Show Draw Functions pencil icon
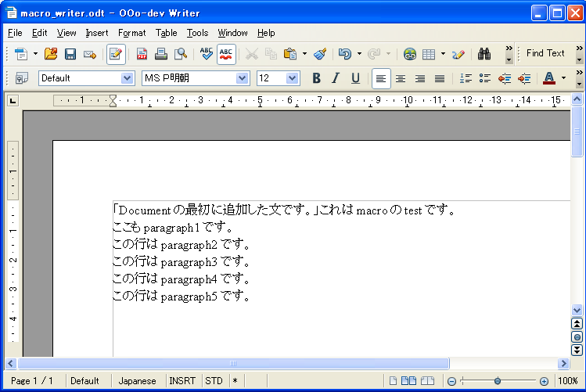This screenshot has width=586, height=392. click(x=458, y=54)
